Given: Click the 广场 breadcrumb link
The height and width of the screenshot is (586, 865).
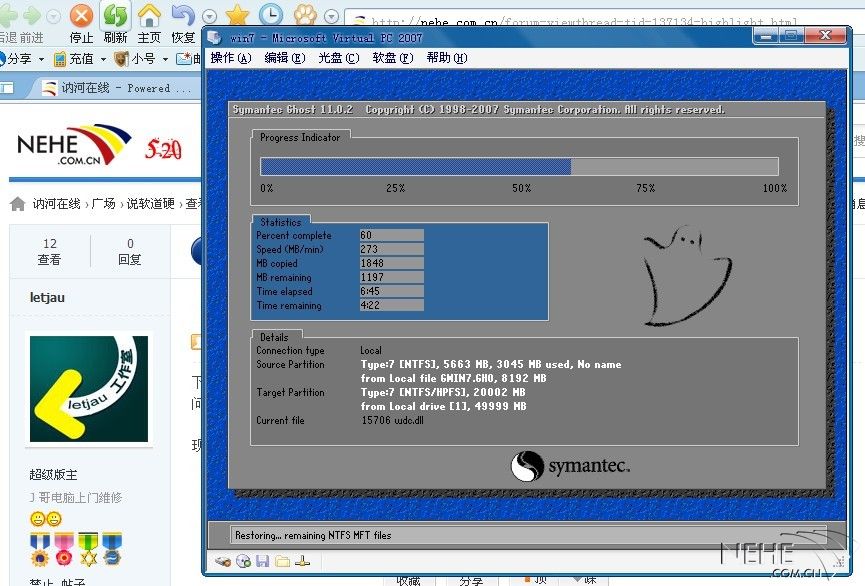Looking at the screenshot, I should pyautogui.click(x=103, y=204).
